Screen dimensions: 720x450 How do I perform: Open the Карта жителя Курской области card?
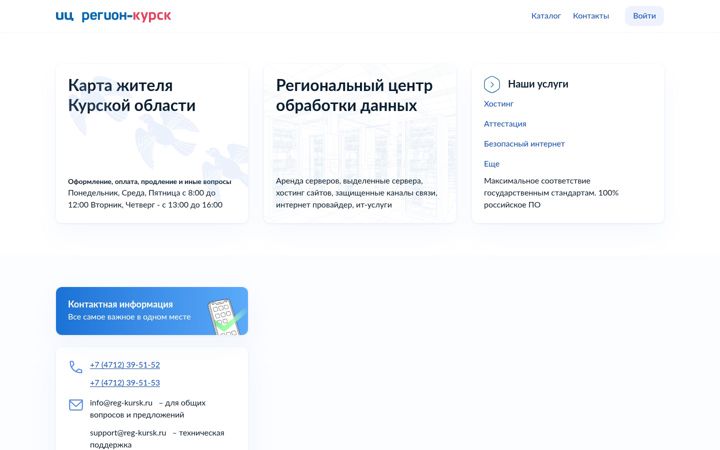coord(152,144)
